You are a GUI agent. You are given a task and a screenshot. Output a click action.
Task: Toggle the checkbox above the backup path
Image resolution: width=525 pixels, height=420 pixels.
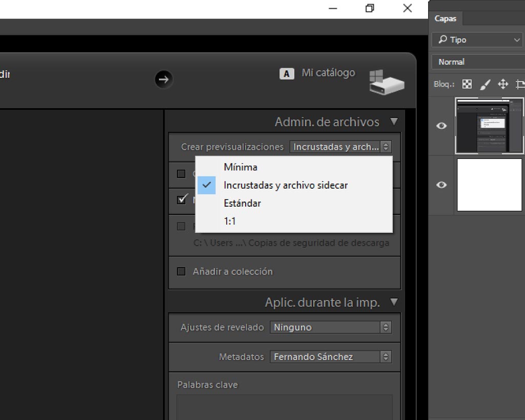[x=181, y=226]
